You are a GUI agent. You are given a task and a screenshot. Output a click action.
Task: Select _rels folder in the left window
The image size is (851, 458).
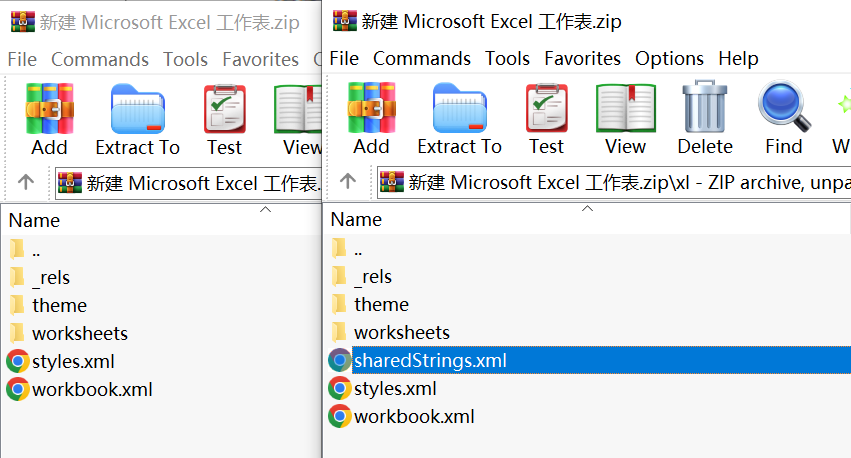pyautogui.click(x=40, y=277)
